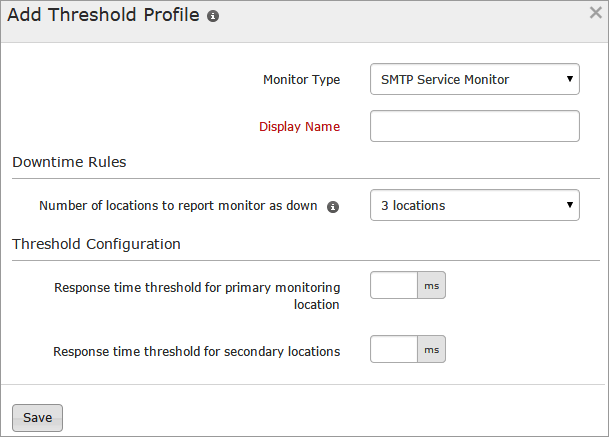Open the Monitor Type dropdown
609x437 pixels.
click(474, 79)
